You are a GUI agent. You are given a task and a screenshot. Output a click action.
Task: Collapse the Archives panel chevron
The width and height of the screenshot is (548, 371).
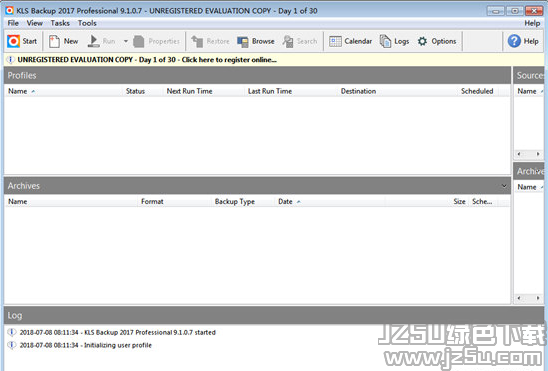coord(504,186)
